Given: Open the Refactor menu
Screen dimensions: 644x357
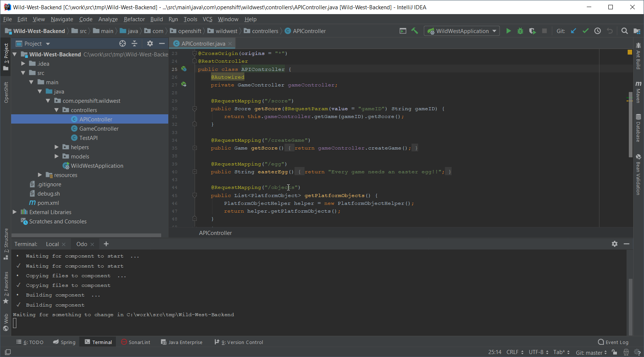Looking at the screenshot, I should tap(134, 19).
